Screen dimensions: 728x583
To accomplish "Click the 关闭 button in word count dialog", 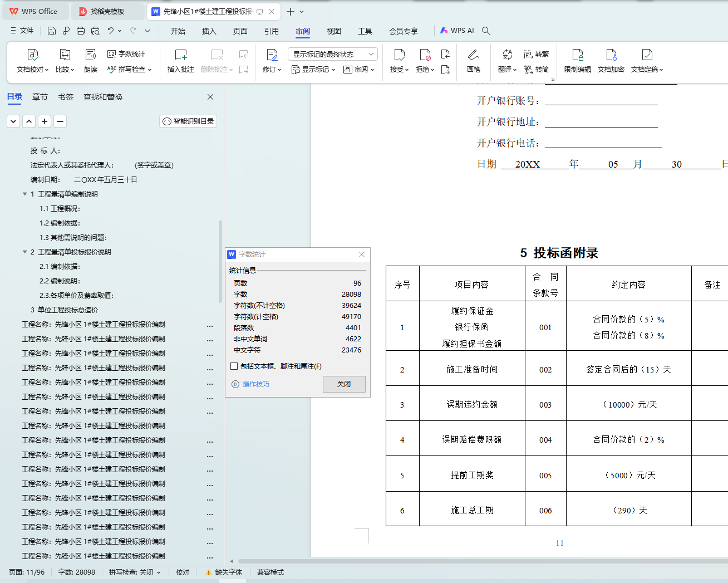I will point(344,384).
